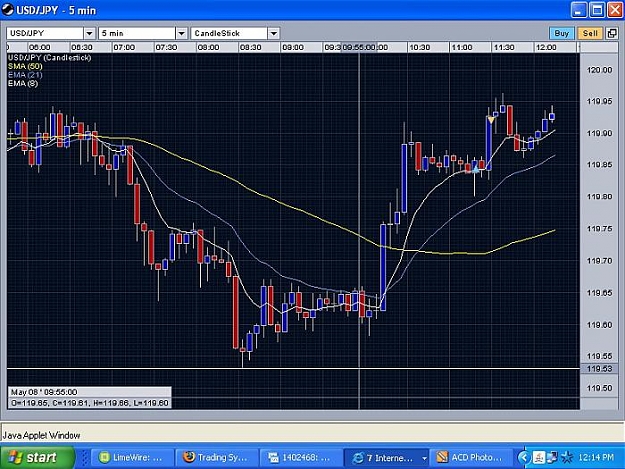Screen dimensions: 625x469
Task: Click the 119.53 price line label
Action: click(599, 369)
